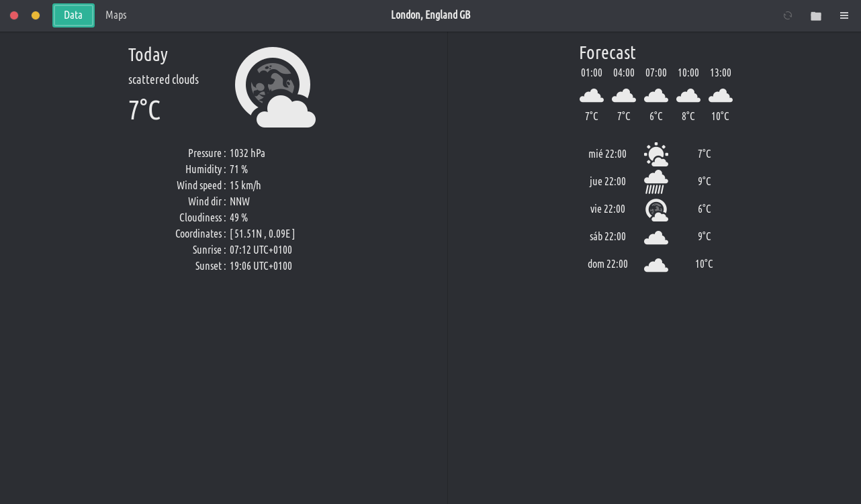Click the 04:00 forecast cloud icon
This screenshot has width=861, height=504.
coord(624,95)
